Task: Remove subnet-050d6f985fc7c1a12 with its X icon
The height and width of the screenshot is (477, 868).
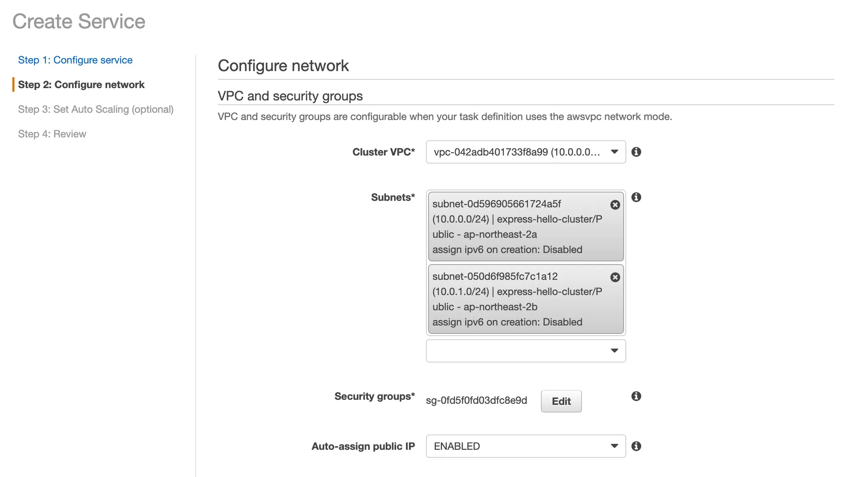Action: pyautogui.click(x=615, y=277)
